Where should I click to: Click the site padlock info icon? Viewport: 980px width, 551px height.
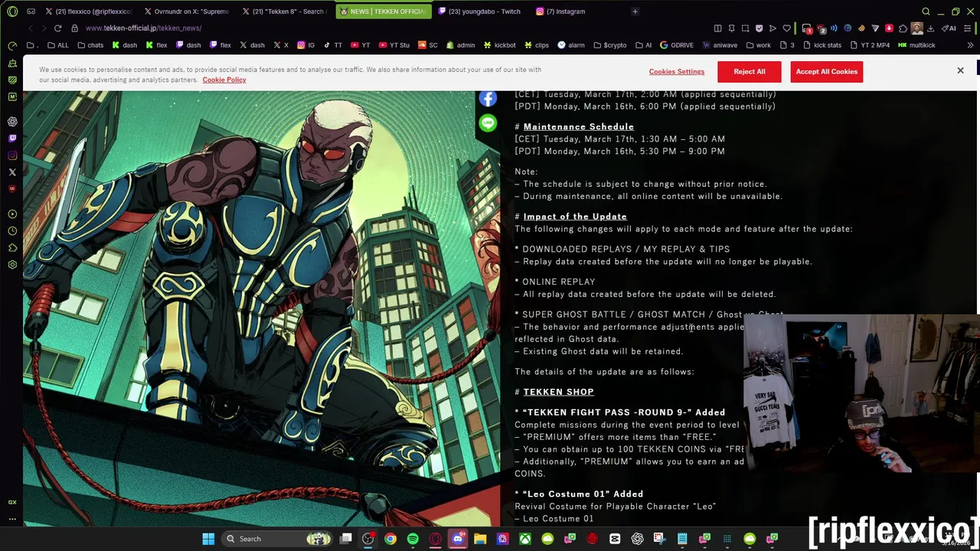coord(74,28)
